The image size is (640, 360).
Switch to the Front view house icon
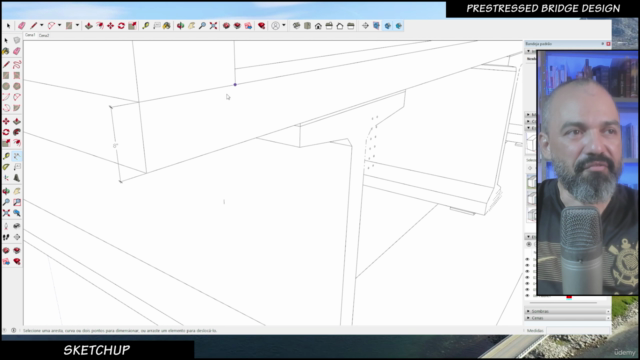[318, 26]
